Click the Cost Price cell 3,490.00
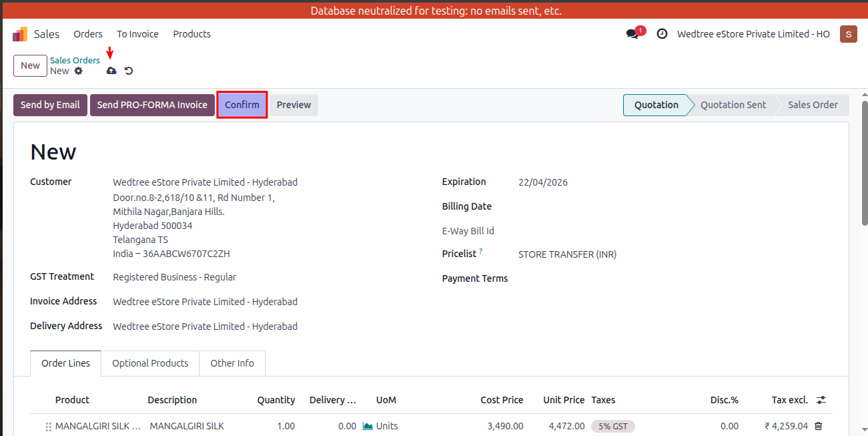This screenshot has width=868, height=436. pyautogui.click(x=505, y=426)
